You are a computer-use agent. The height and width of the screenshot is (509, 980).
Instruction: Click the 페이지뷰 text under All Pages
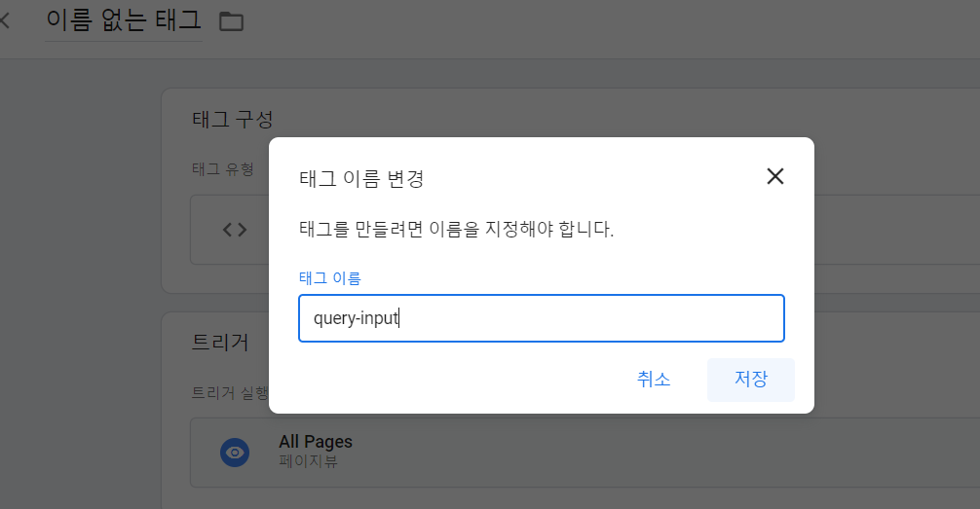(308, 461)
